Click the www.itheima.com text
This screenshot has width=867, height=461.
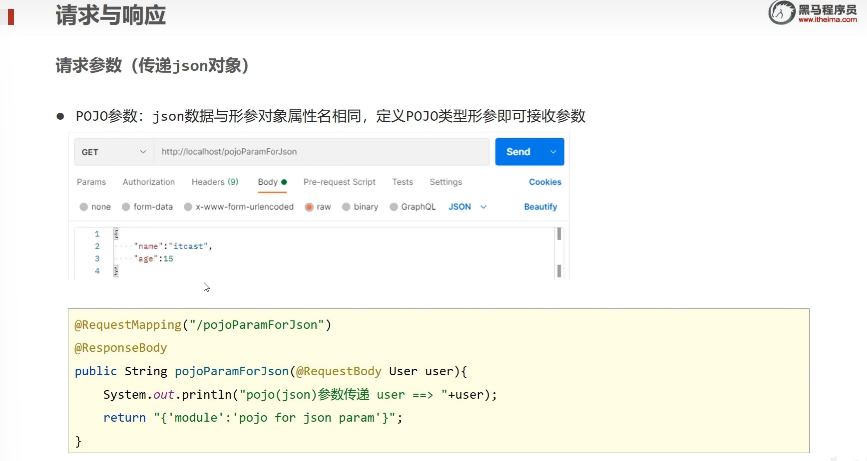tap(827, 20)
